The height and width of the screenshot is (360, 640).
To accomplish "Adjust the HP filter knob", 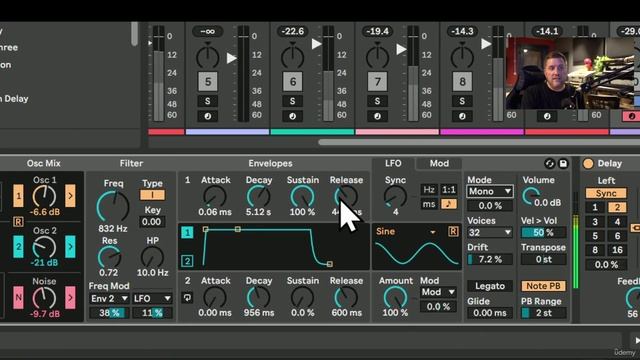I will pyautogui.click(x=152, y=258).
